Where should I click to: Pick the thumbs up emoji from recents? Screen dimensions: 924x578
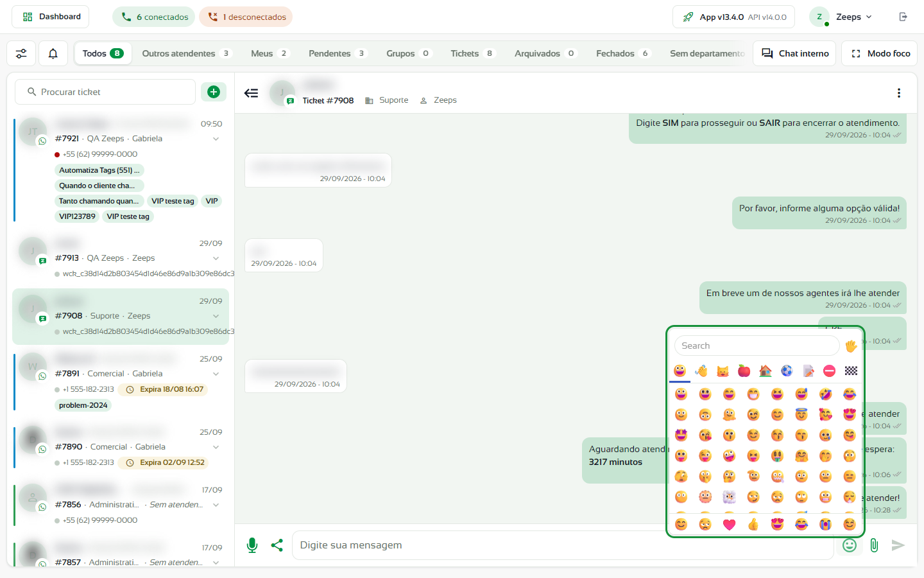tap(753, 525)
